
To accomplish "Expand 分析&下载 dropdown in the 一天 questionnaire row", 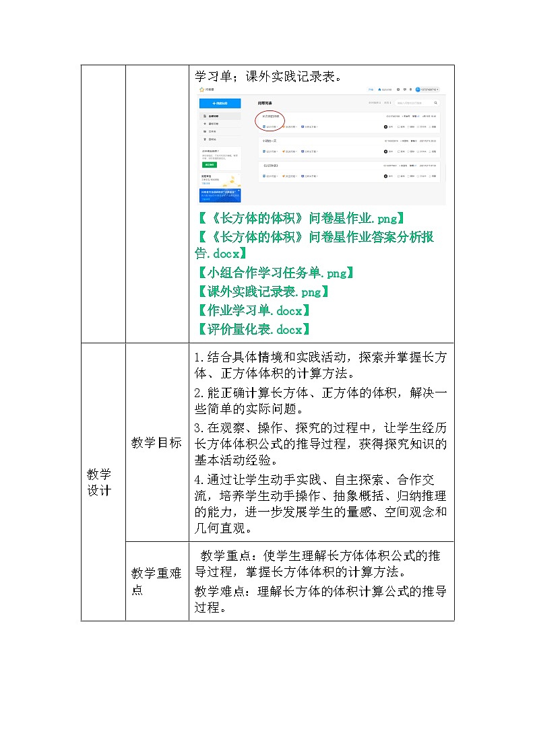I will [x=309, y=151].
